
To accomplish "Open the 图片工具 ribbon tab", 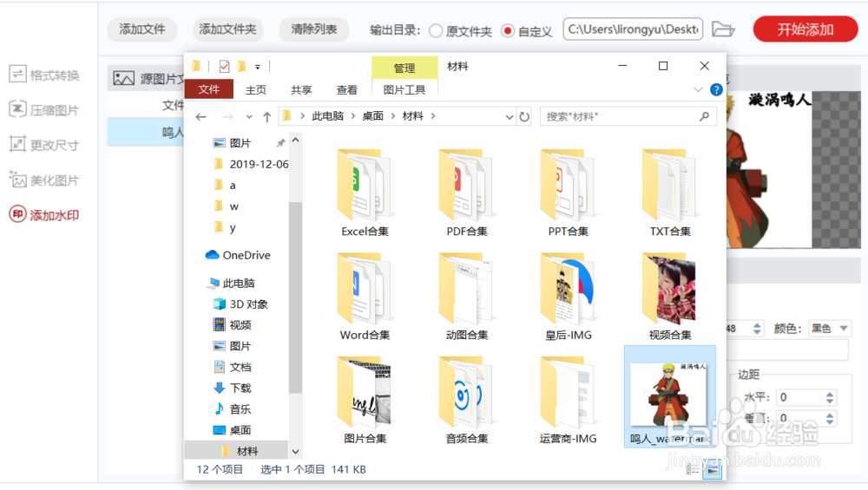I will 404,89.
